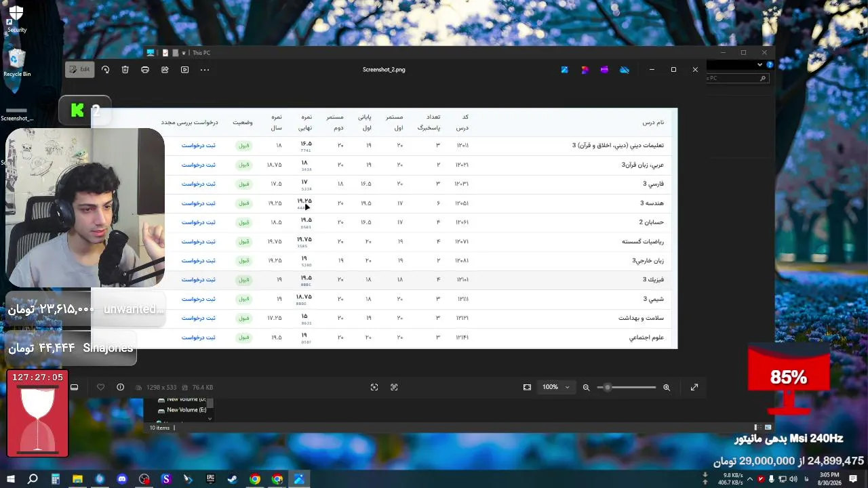The width and height of the screenshot is (868, 488).
Task: Open the File Explorer quick access toolbar dropdown
Action: click(184, 53)
